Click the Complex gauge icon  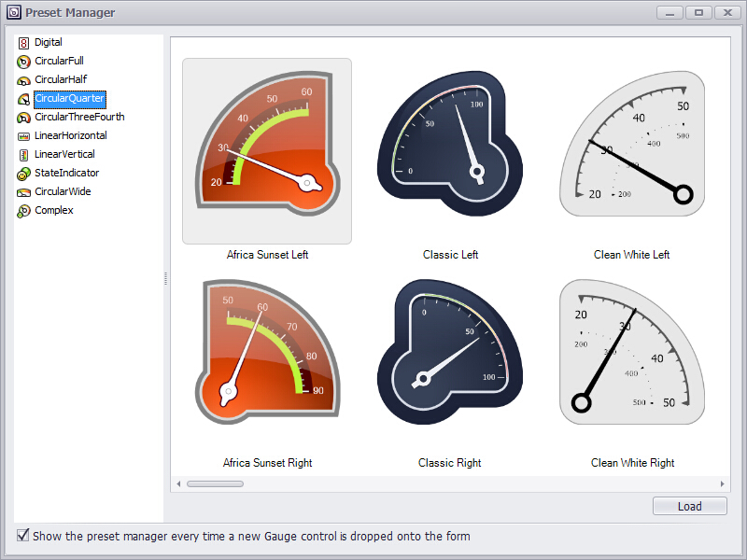coord(23,211)
